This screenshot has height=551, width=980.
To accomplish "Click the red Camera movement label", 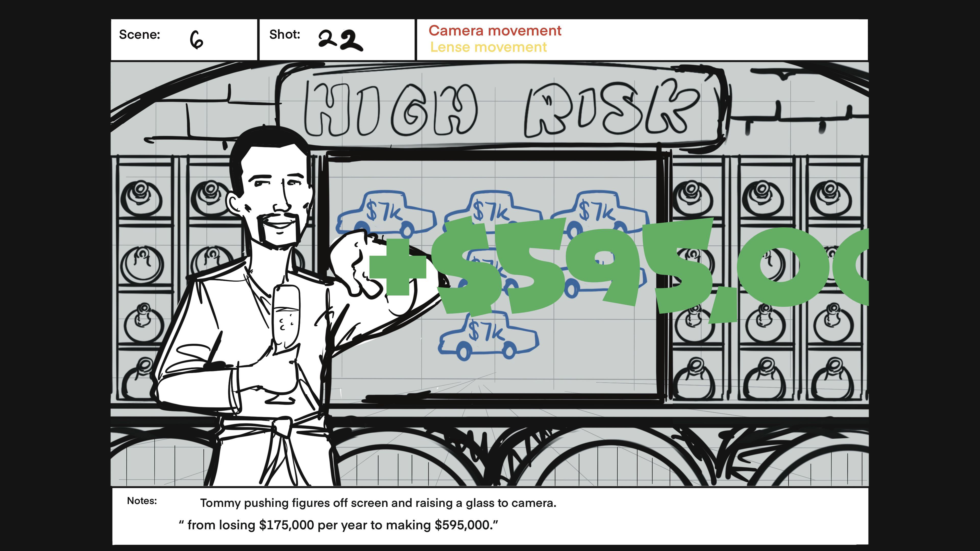I will click(495, 31).
